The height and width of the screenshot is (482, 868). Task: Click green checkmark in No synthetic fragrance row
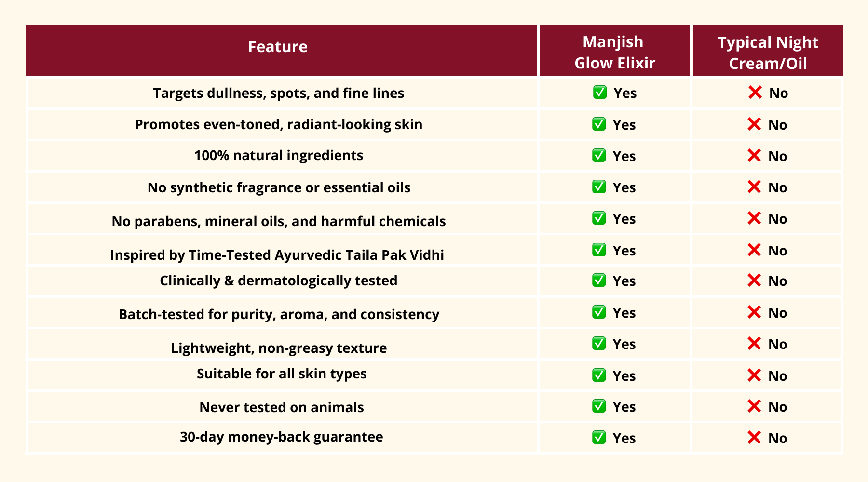pos(599,187)
